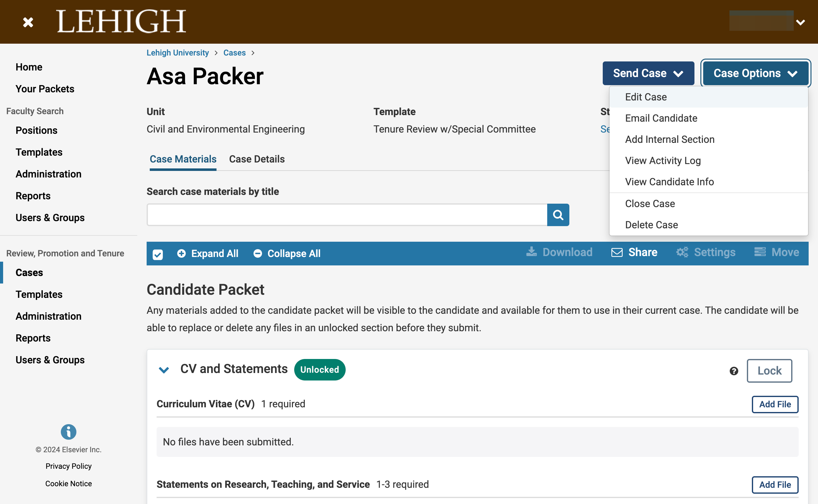Open Templates under Faculty Search
The height and width of the screenshot is (504, 818).
[x=39, y=152]
